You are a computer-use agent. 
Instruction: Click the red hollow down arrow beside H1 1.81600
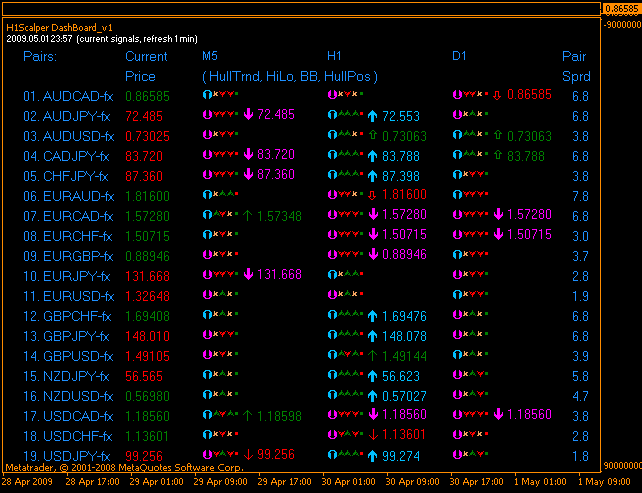click(372, 195)
